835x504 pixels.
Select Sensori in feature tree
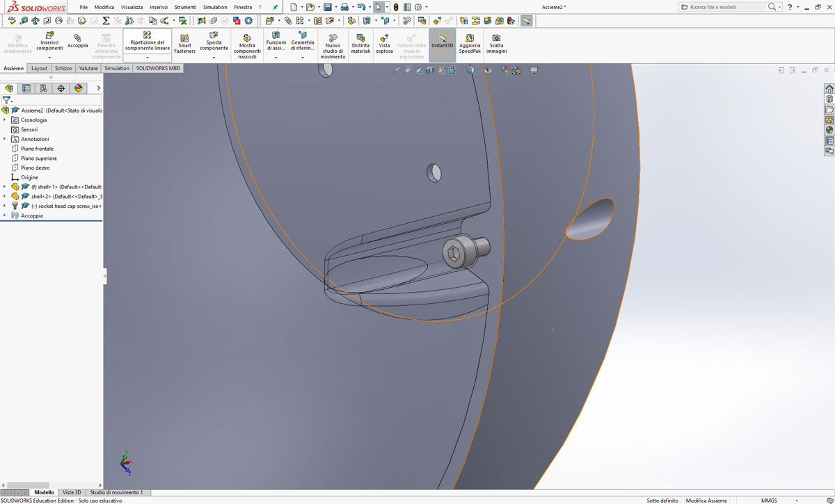click(x=29, y=129)
